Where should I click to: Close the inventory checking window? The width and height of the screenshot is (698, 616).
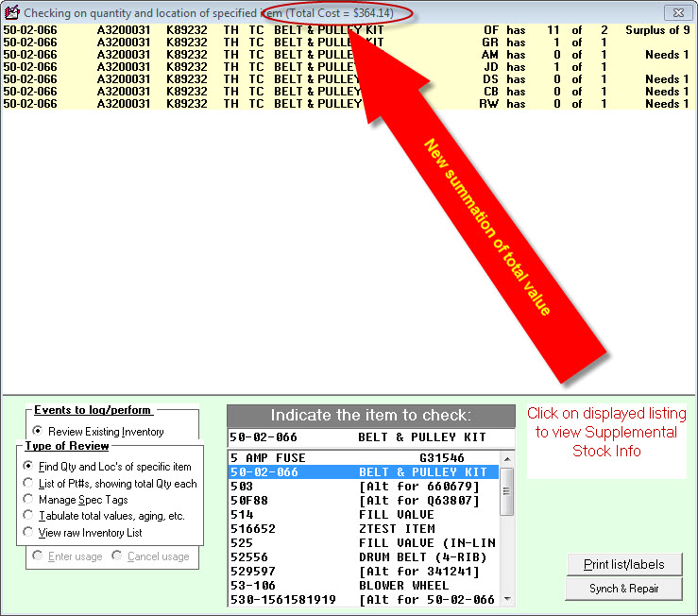tap(675, 12)
